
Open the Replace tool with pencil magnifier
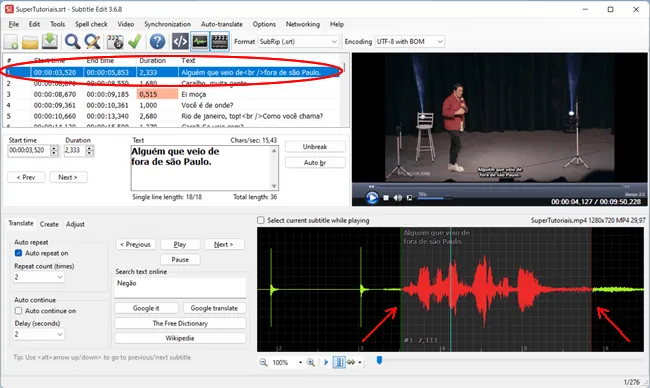coord(92,41)
